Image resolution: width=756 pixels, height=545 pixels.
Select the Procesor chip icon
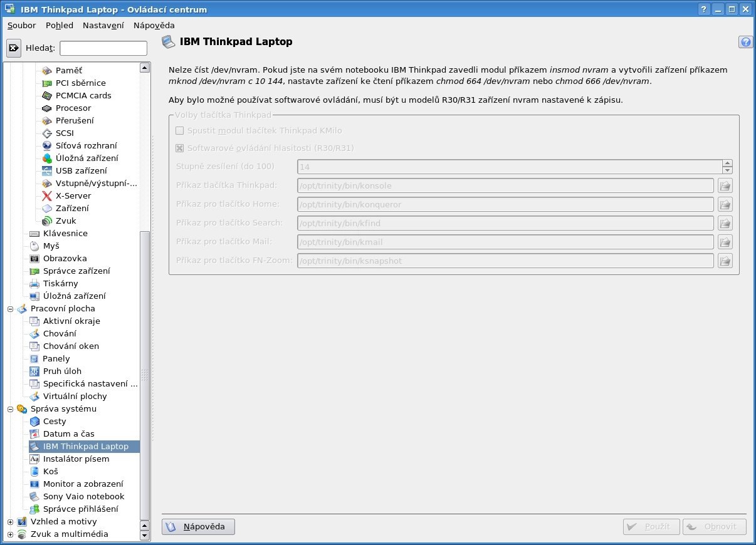tap(47, 108)
